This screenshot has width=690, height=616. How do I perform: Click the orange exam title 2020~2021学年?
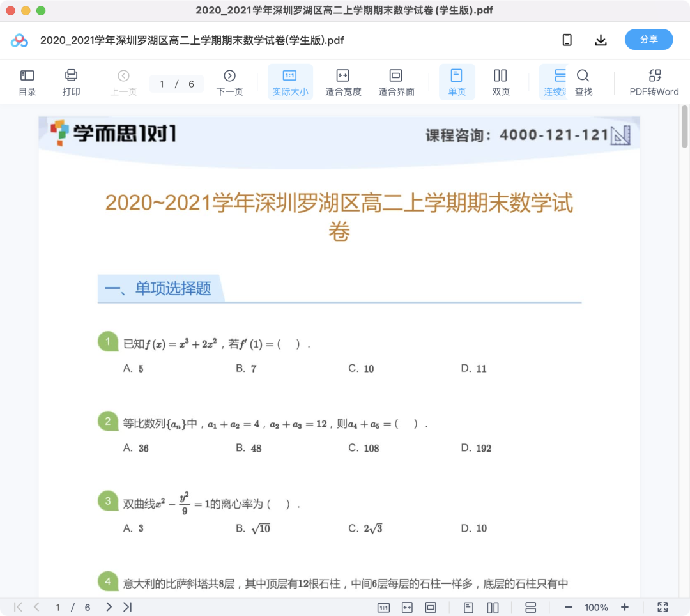(x=339, y=217)
